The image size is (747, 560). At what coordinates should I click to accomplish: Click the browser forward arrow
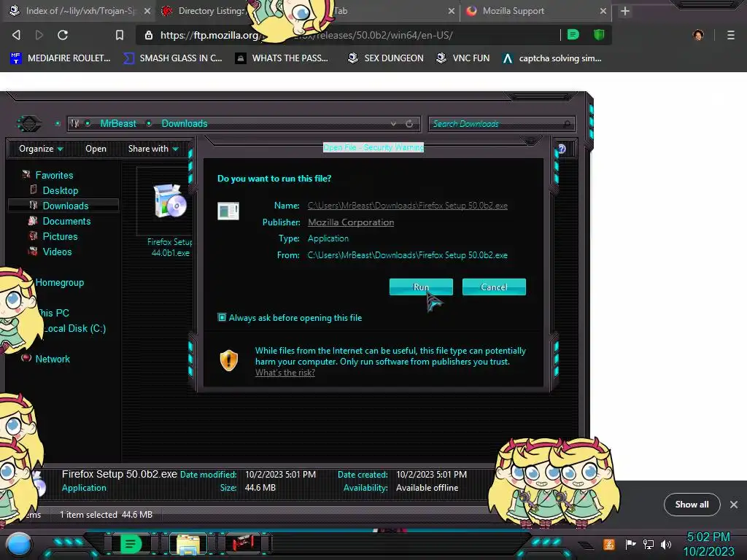[x=39, y=35]
